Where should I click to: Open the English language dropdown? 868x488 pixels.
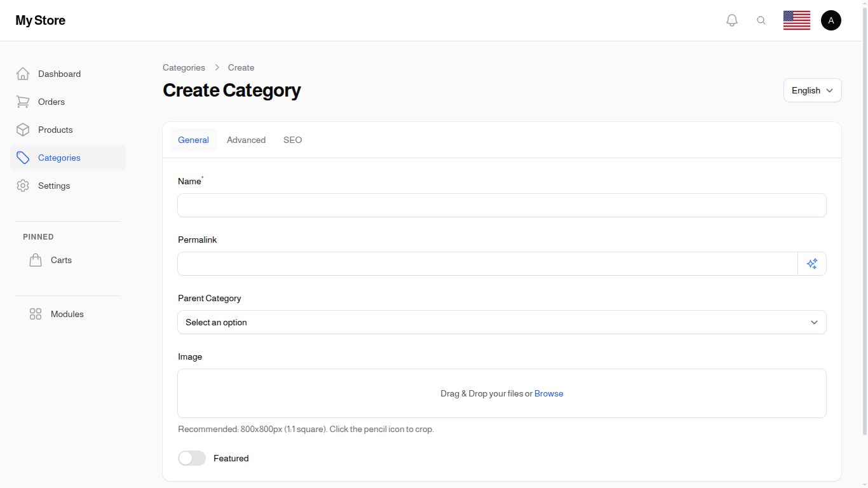[x=812, y=90]
